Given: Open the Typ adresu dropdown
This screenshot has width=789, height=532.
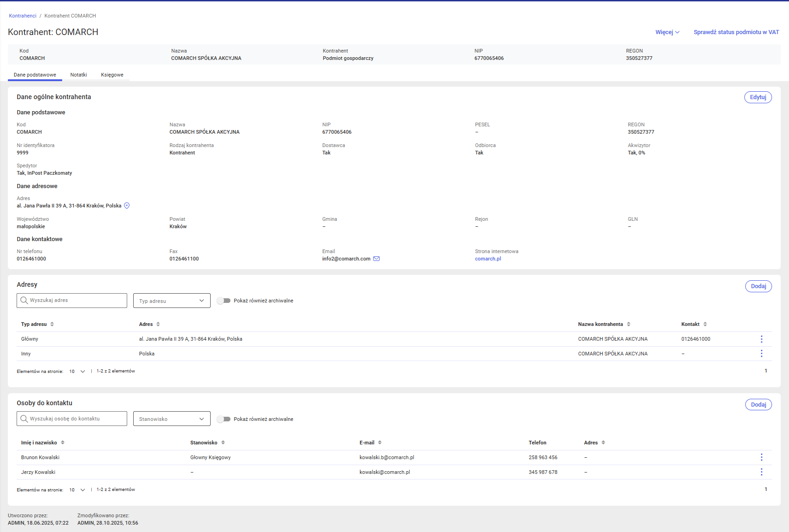Looking at the screenshot, I should [171, 301].
